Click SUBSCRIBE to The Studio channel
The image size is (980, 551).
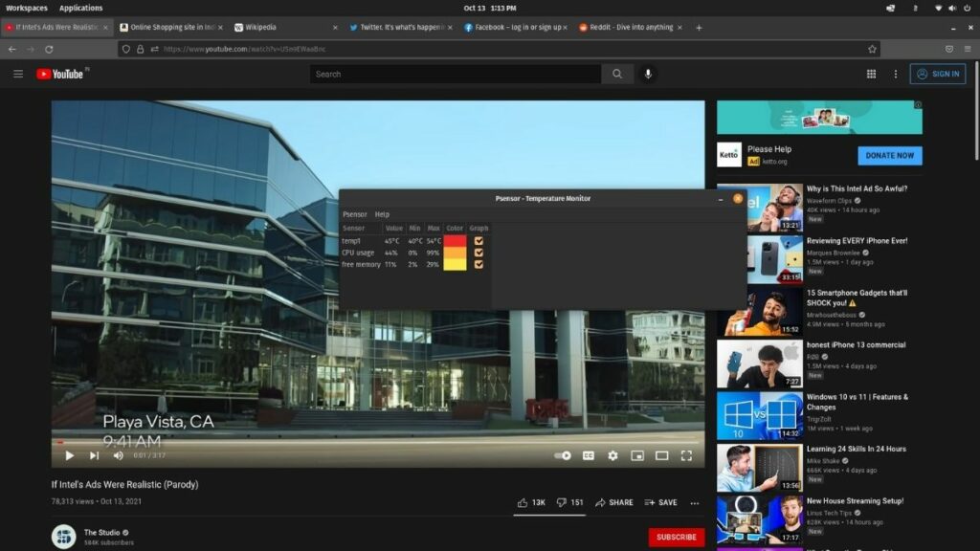tap(677, 537)
